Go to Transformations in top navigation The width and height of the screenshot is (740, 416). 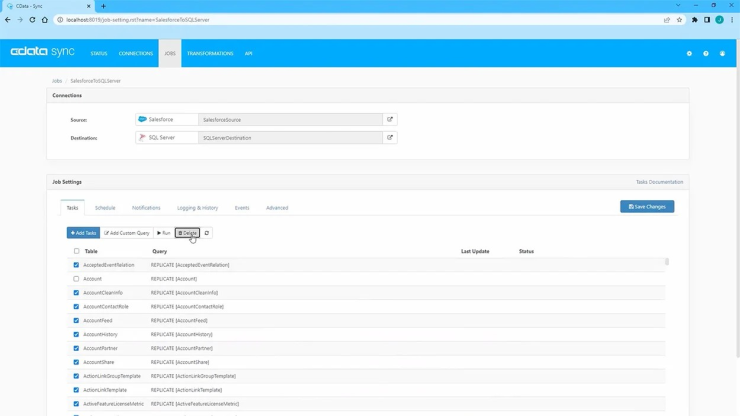tap(210, 54)
